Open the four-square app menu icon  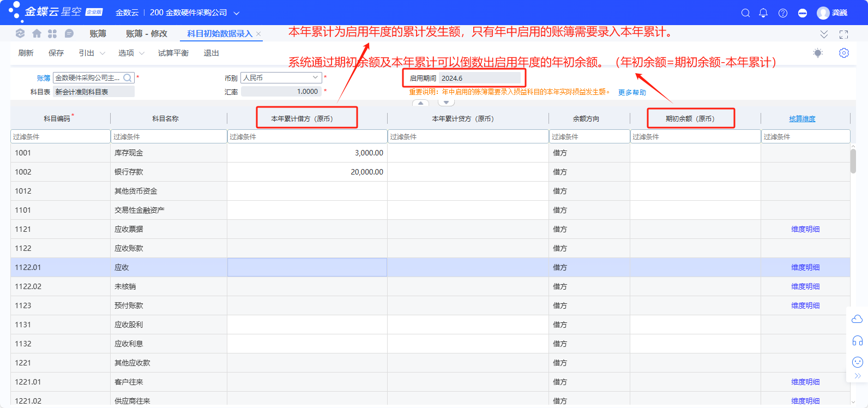(x=52, y=34)
